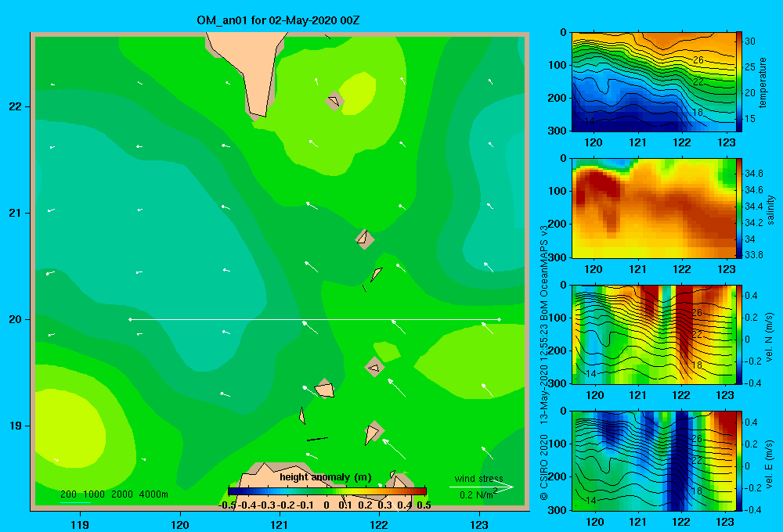Click the '0.2 N/m2' wind stress value
Image resolution: width=783 pixels, height=532 pixels.
tap(478, 494)
